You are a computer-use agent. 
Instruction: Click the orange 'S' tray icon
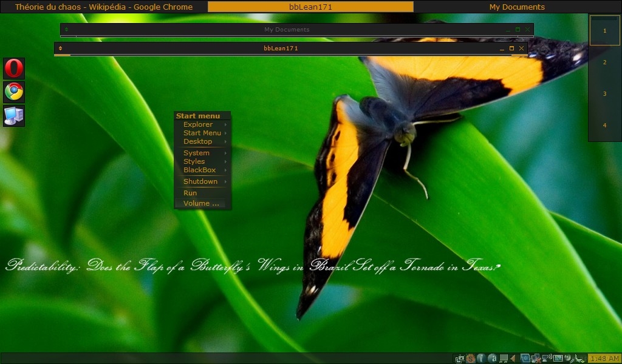click(471, 359)
